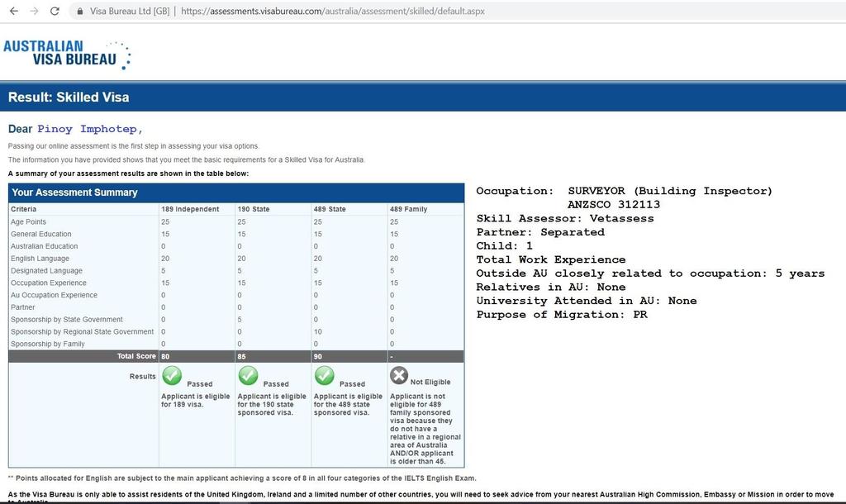The height and width of the screenshot is (504, 846).
Task: Click the Age Points criteria row
Action: click(x=29, y=221)
